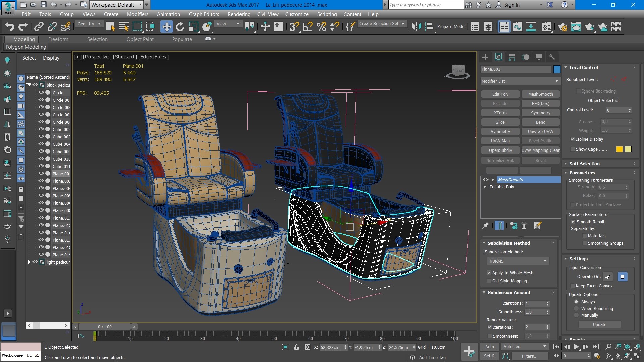Open the Workspace Default dropdown

tap(116, 5)
